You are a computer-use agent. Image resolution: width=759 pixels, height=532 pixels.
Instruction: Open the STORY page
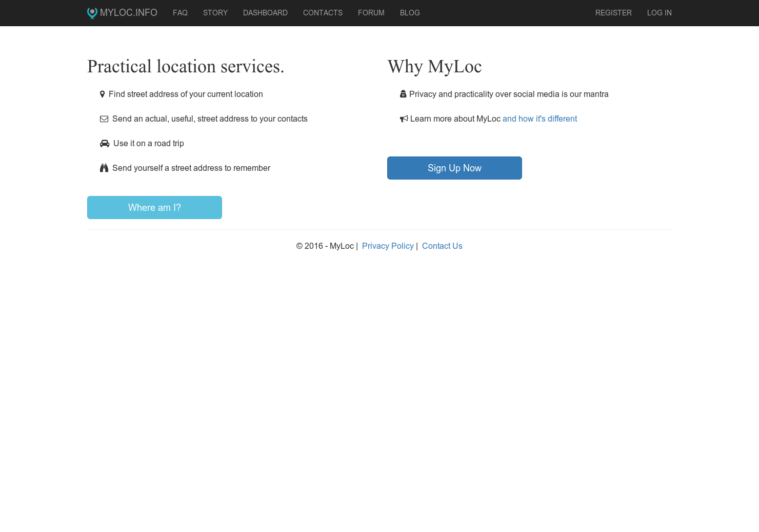[x=215, y=13]
